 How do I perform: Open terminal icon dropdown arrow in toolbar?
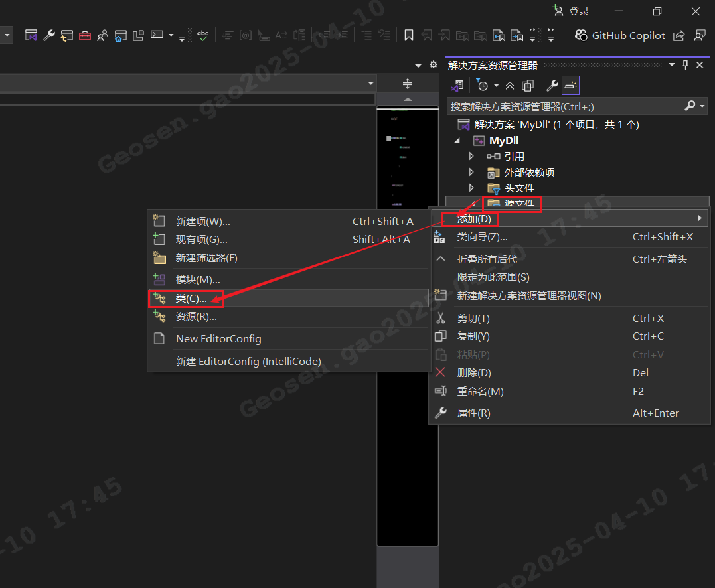pos(171,35)
